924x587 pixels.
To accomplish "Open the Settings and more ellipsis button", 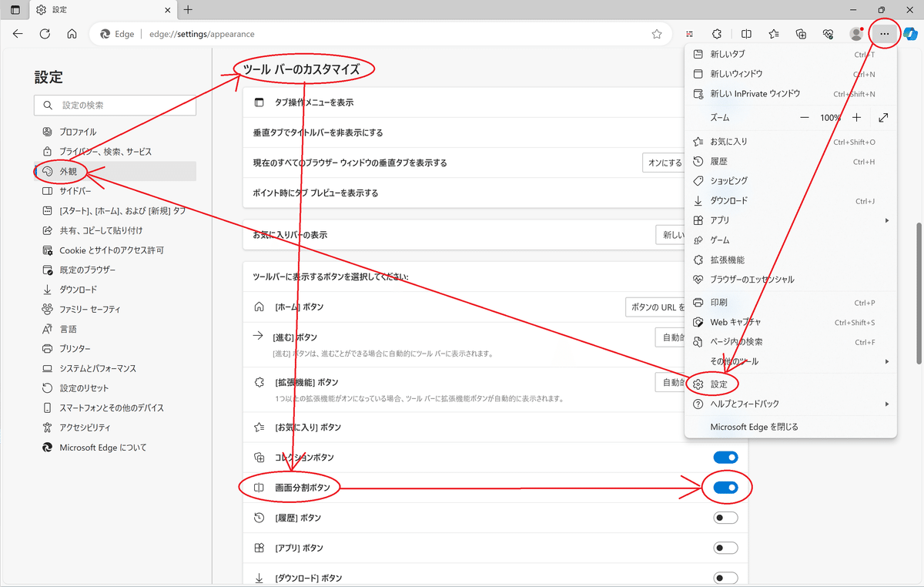I will 884,34.
